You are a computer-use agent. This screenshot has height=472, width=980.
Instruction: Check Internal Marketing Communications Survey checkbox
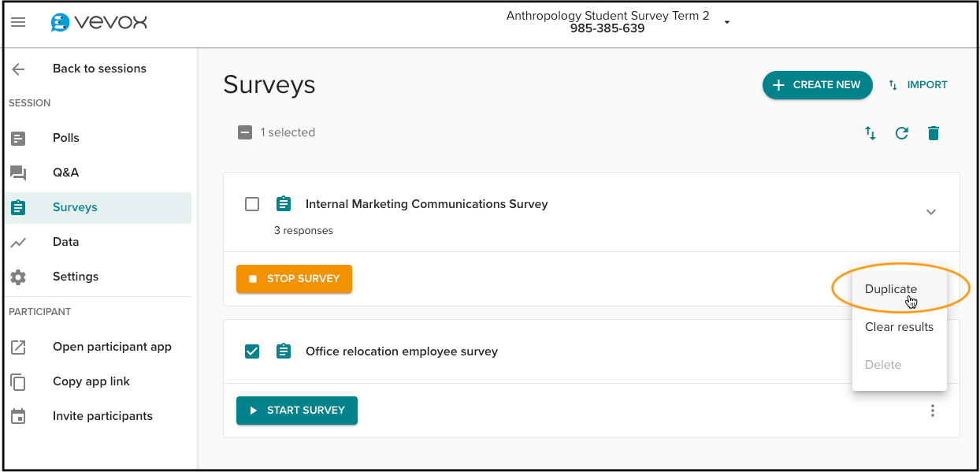pyautogui.click(x=252, y=204)
